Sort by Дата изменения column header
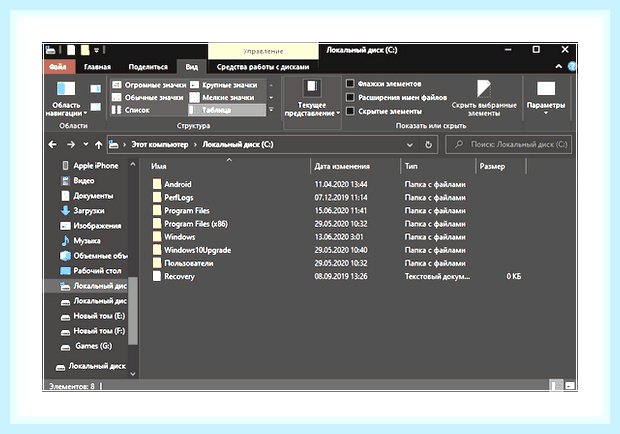 [356, 166]
